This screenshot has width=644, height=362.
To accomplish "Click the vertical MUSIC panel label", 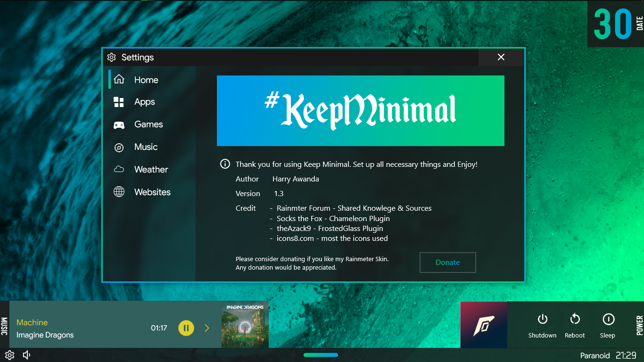I will click(x=4, y=326).
